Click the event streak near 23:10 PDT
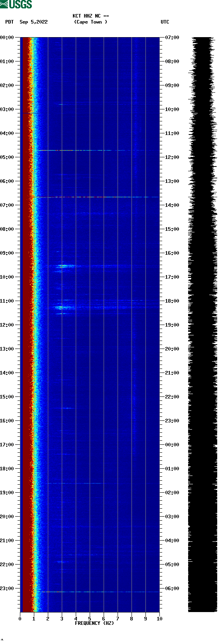The height and width of the screenshot is (644, 220). (x=100, y=592)
